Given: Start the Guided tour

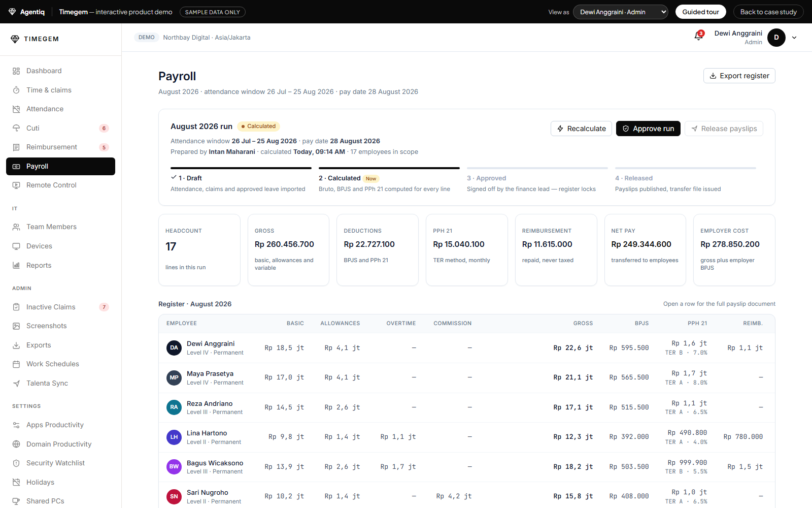Looking at the screenshot, I should [700, 12].
